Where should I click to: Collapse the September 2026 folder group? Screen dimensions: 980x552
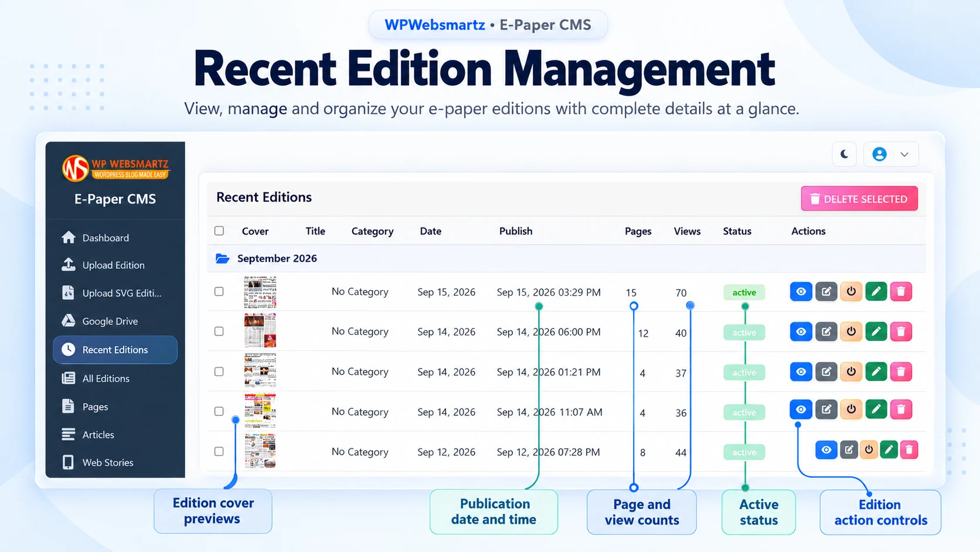(x=222, y=258)
